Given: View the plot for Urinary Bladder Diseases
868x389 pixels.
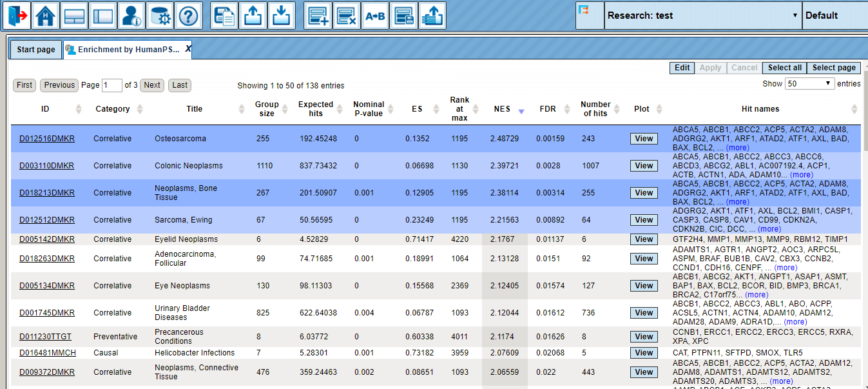Looking at the screenshot, I should point(644,313).
